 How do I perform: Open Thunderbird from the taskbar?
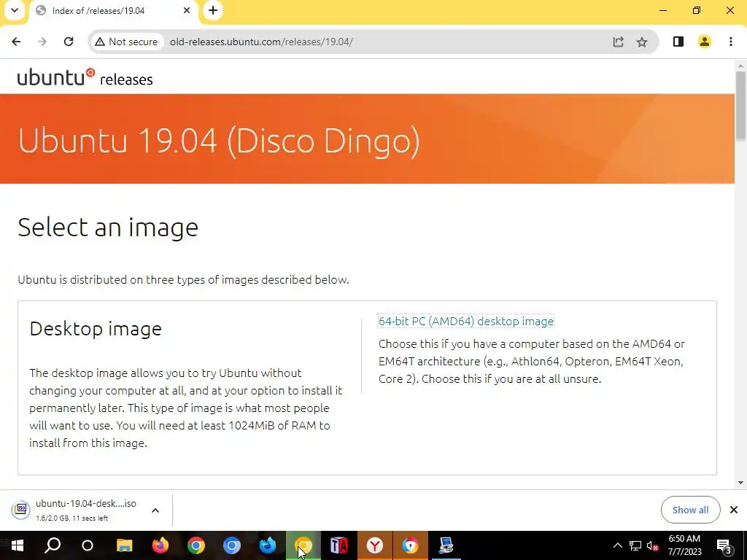268,545
